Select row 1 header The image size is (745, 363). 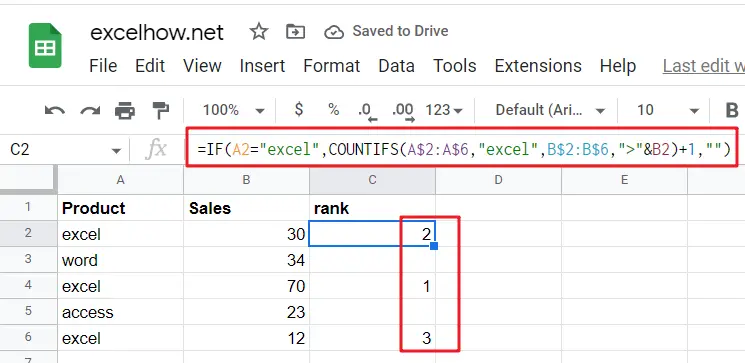[x=28, y=207]
